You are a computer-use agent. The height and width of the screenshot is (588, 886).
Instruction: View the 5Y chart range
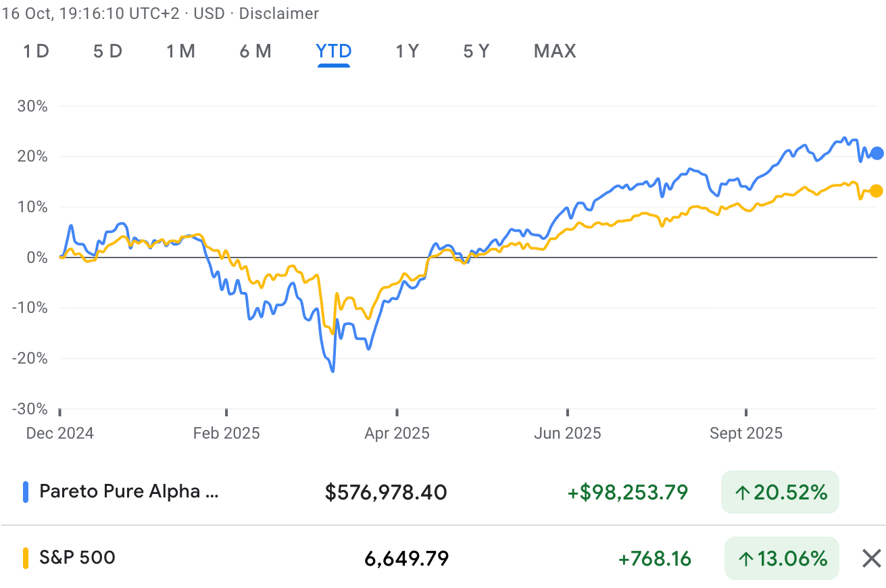[x=476, y=51]
